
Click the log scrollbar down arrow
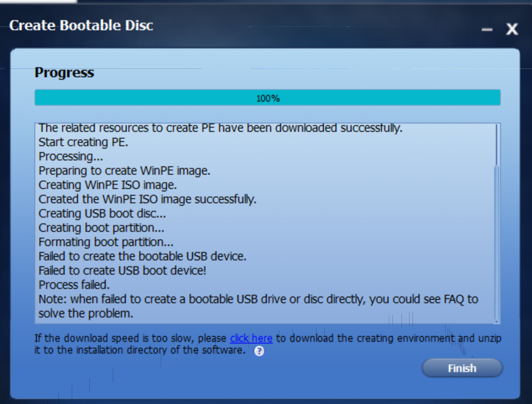pyautogui.click(x=497, y=322)
